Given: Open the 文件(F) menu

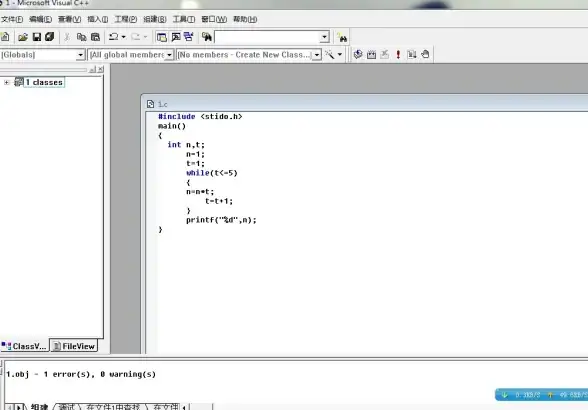Looking at the screenshot, I should coord(12,19).
